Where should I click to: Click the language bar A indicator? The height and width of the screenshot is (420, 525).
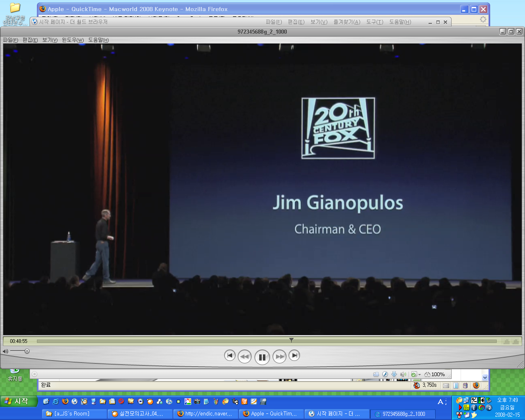[x=440, y=402]
